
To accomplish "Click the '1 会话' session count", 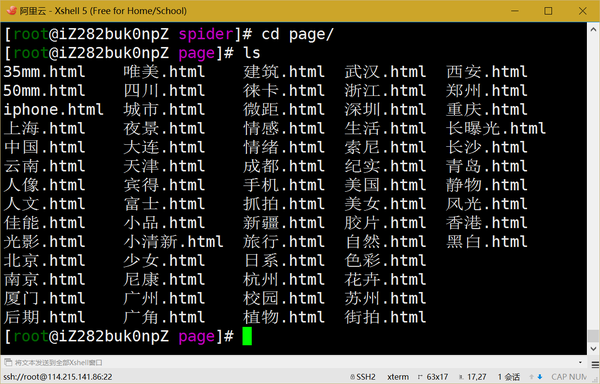I will coord(509,377).
